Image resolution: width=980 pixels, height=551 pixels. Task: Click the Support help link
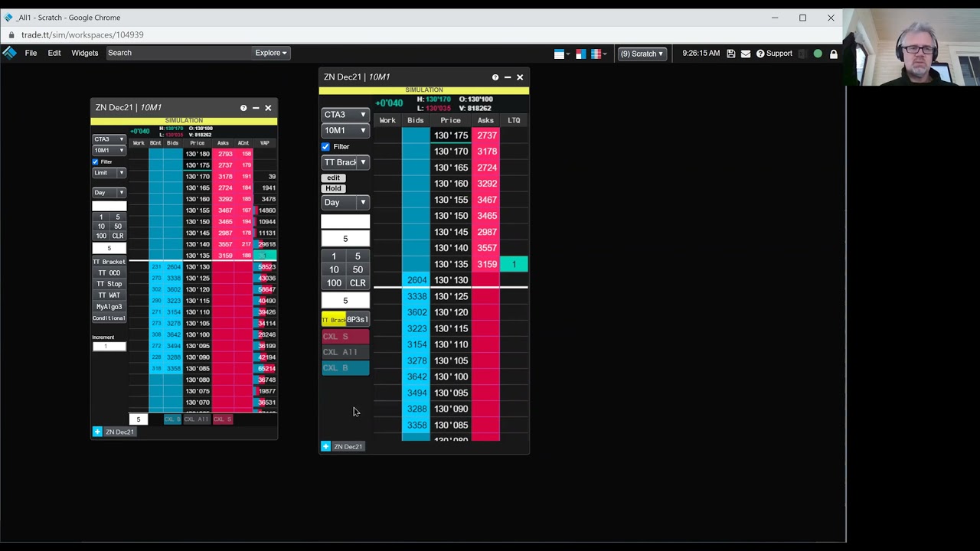tap(774, 54)
